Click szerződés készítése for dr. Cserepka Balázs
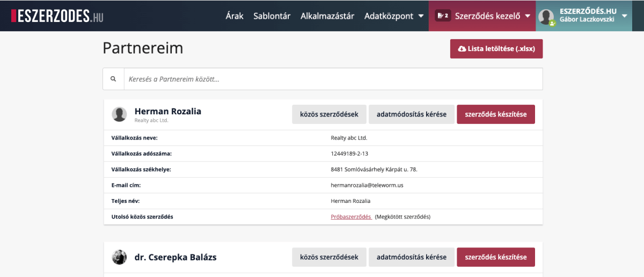644x277 pixels. click(495, 257)
